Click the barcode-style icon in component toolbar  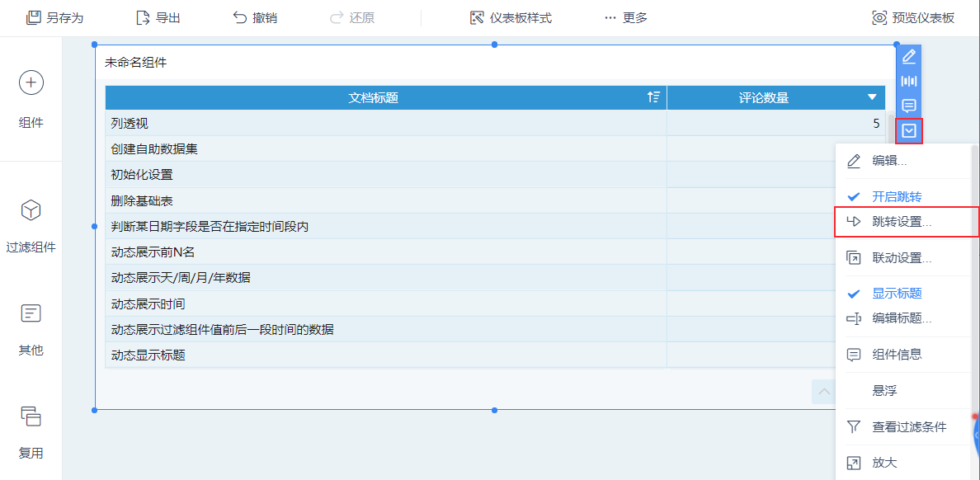click(909, 82)
